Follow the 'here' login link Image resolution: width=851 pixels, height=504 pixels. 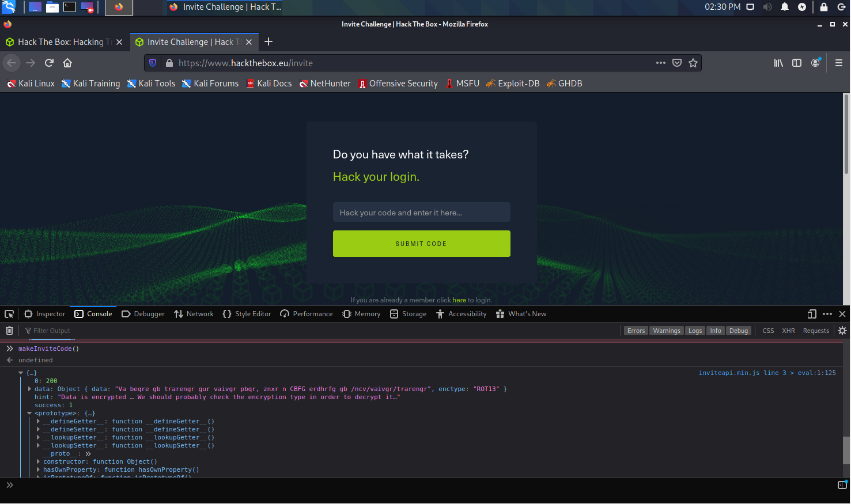(459, 300)
